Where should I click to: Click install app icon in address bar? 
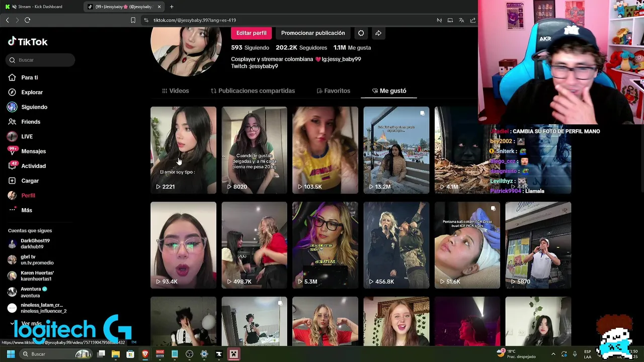point(450,20)
